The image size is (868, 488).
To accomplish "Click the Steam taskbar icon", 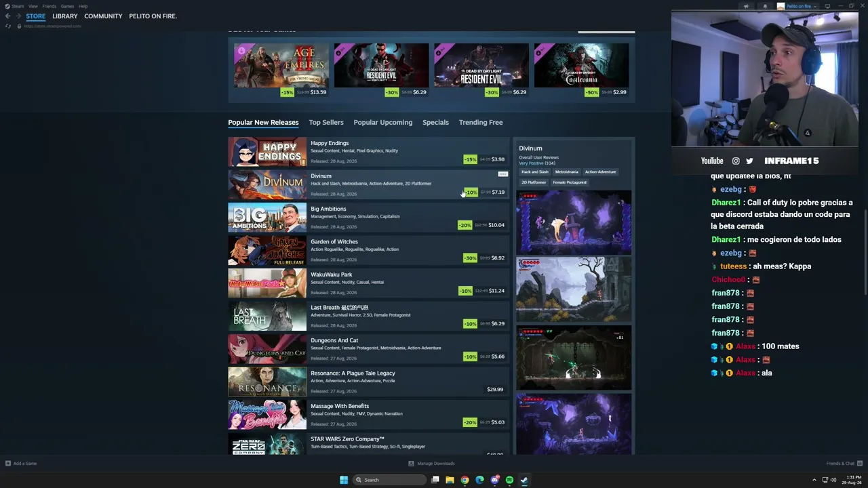I will (x=524, y=480).
